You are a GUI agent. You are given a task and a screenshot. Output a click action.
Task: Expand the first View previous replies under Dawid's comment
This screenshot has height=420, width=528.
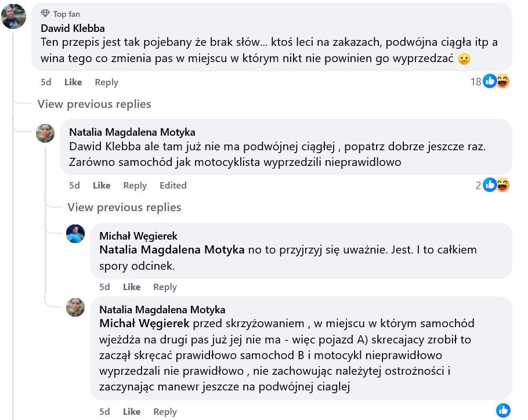[x=94, y=104]
